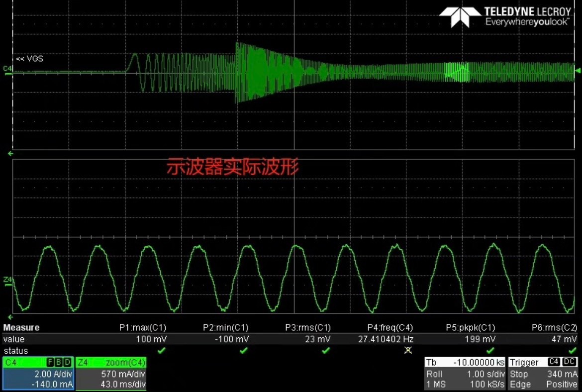This screenshot has height=392, width=582.
Task: Click the D badge in C4 descriptor
Action: pyautogui.click(x=67, y=362)
